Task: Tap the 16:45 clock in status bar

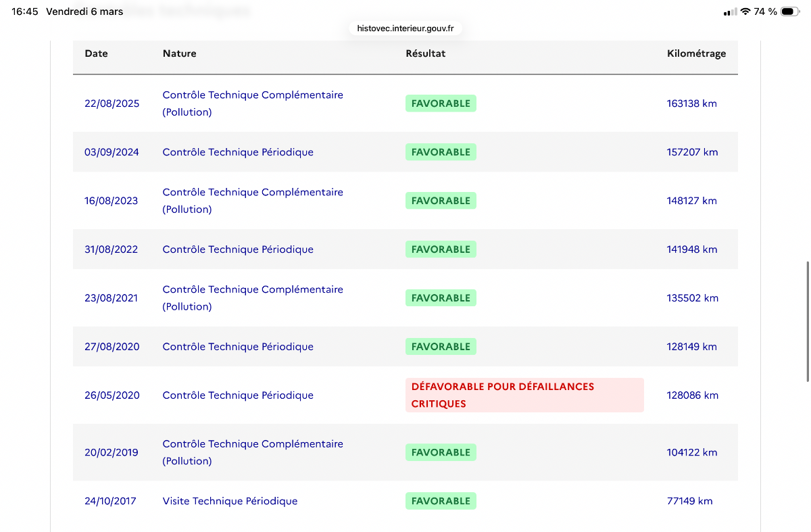Action: [25, 11]
